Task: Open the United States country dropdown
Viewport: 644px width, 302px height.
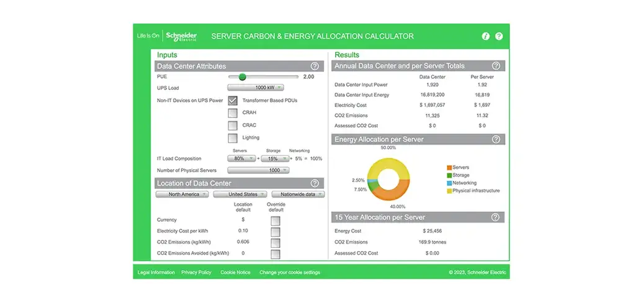Action: pos(240,194)
